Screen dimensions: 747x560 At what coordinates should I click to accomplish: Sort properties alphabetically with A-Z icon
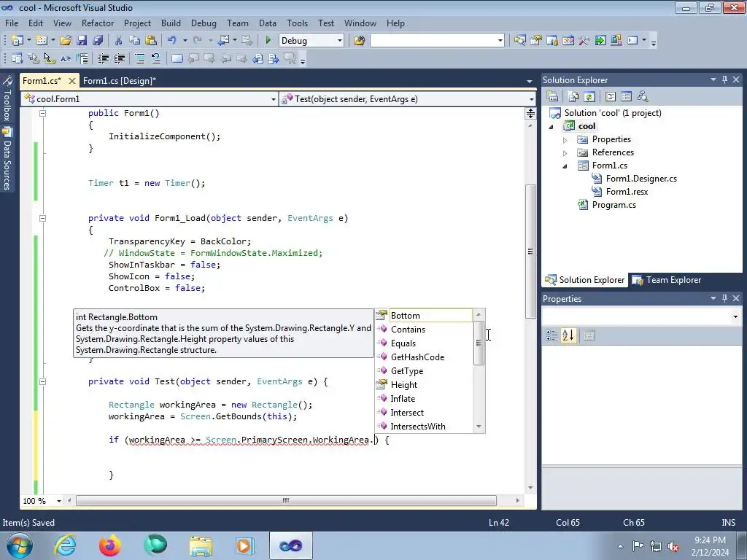(x=568, y=335)
